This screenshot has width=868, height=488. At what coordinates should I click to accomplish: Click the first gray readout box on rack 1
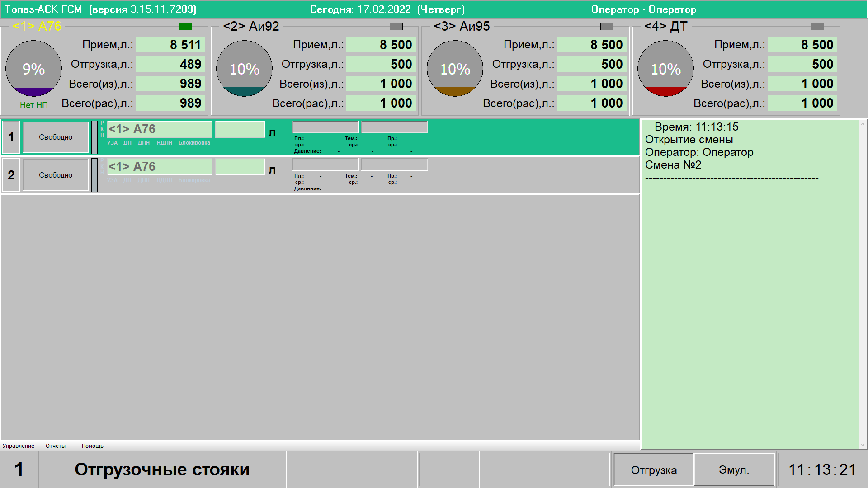(x=325, y=127)
